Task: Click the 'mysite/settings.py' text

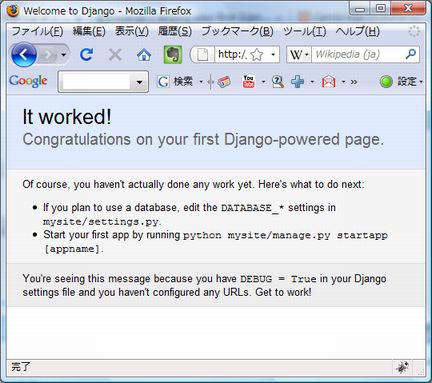Action: [101, 222]
